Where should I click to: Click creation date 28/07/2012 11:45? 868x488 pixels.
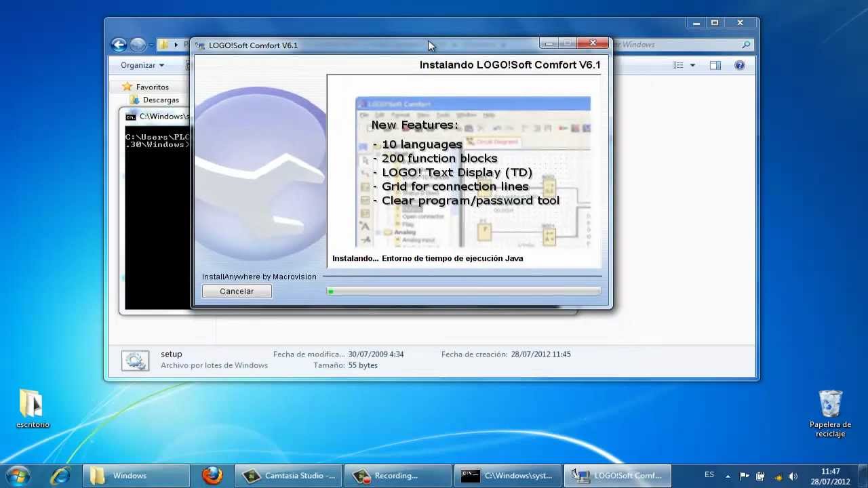(541, 354)
